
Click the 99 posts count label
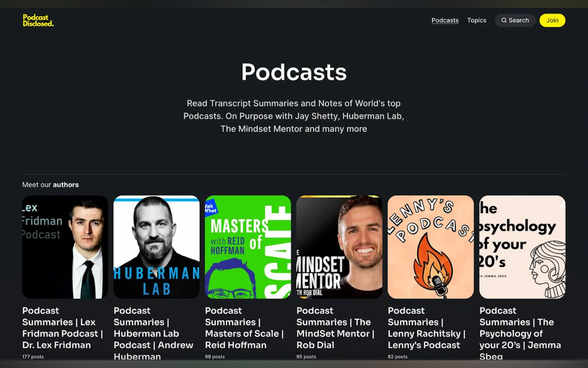pos(215,357)
